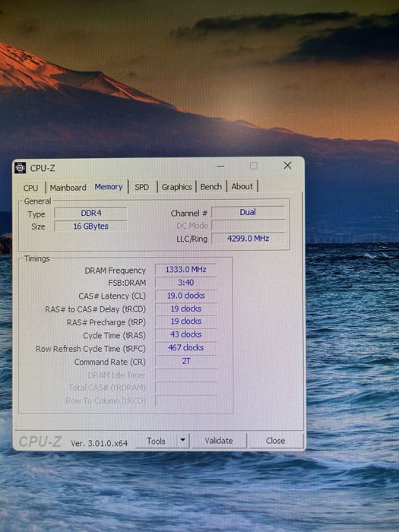This screenshot has width=399, height=532.
Task: Click the DDR4 memory type value
Action: [90, 213]
